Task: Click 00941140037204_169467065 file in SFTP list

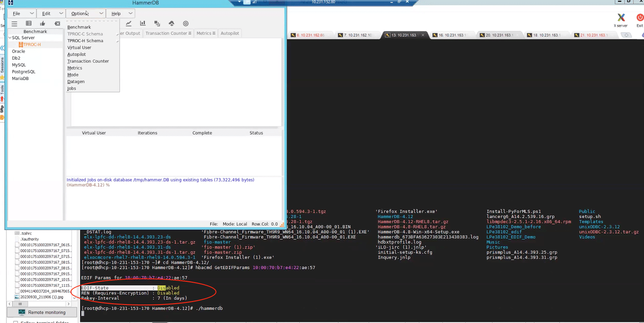Action: coord(46,291)
